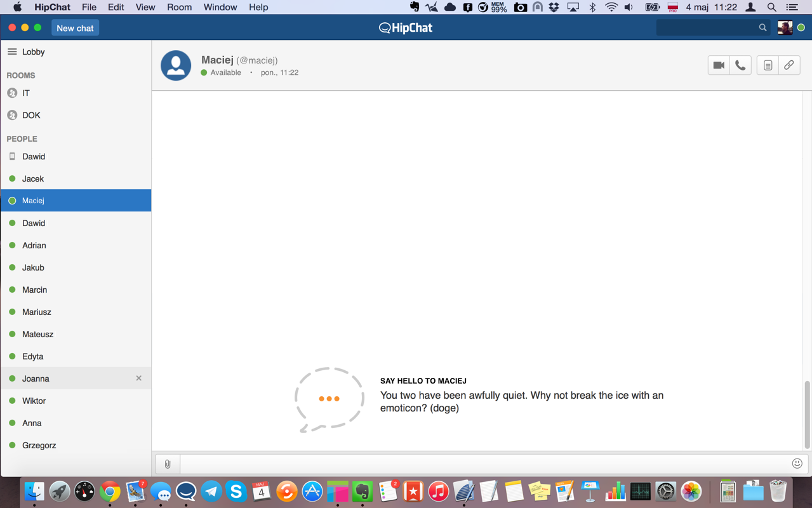Open the View menu
Viewport: 812px width, 508px height.
[x=145, y=7]
